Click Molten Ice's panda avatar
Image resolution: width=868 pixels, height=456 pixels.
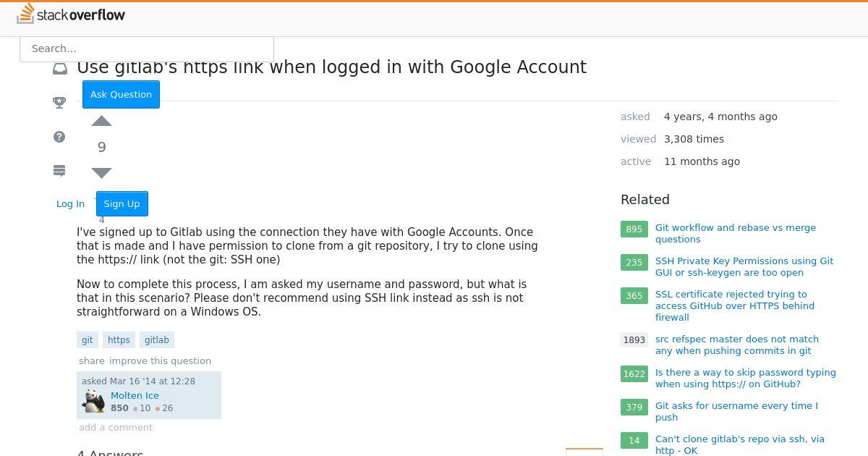(93, 401)
